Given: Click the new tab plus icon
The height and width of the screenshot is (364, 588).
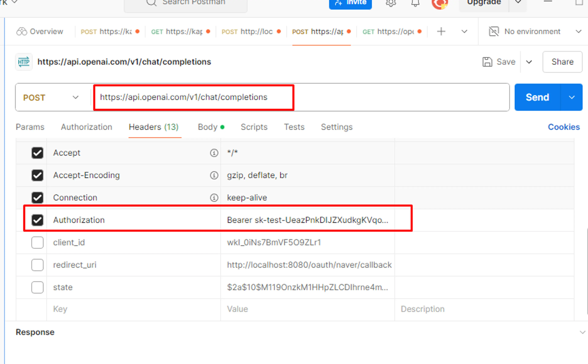Looking at the screenshot, I should (x=441, y=32).
